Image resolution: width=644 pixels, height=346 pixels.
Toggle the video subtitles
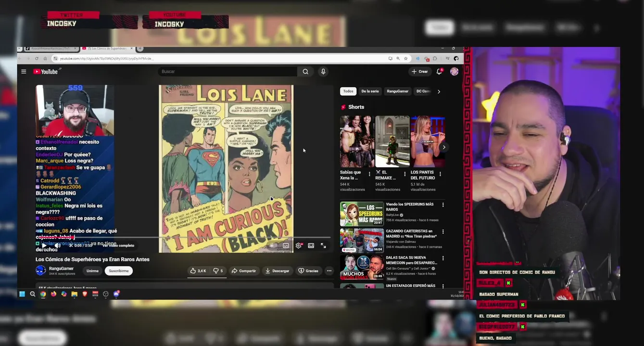[x=286, y=246]
